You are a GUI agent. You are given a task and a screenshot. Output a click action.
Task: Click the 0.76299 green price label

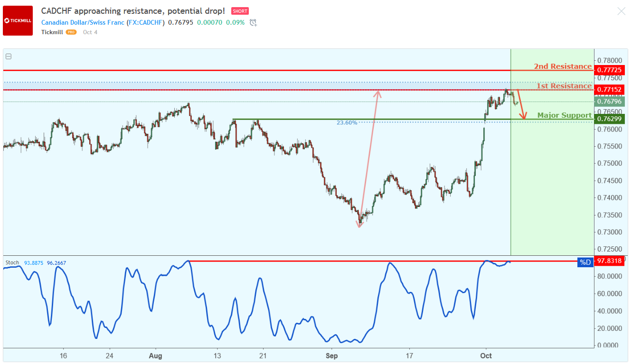pos(609,119)
